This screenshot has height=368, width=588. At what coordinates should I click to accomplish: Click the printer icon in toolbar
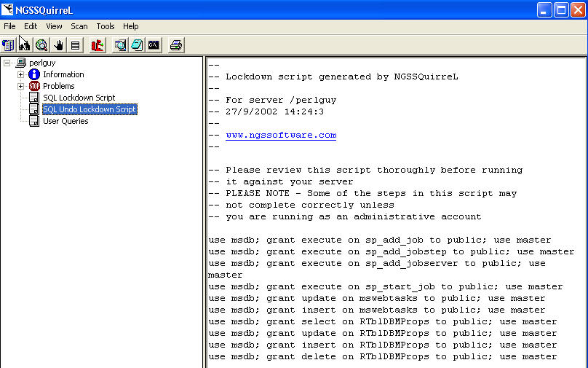click(x=176, y=45)
